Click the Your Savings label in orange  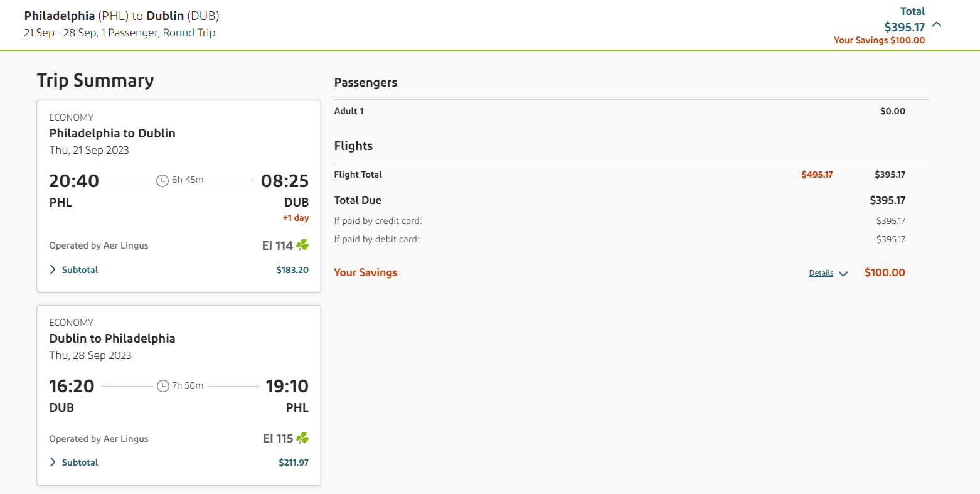[366, 272]
